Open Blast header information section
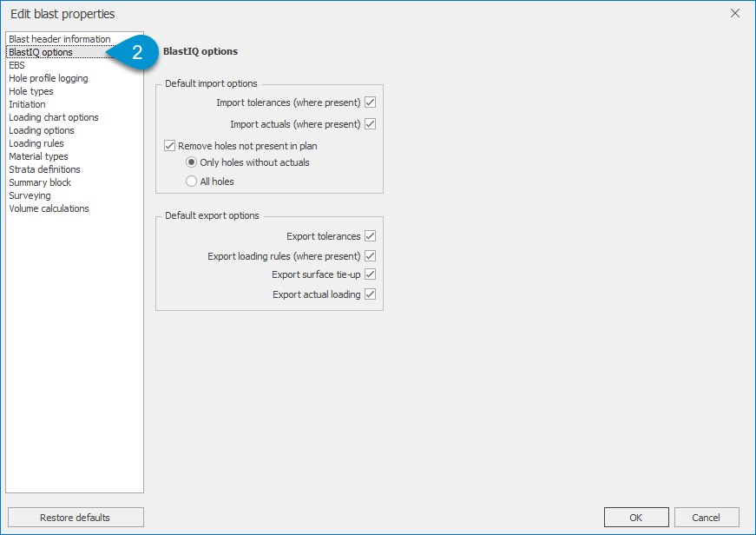Image resolution: width=756 pixels, height=535 pixels. click(60, 39)
